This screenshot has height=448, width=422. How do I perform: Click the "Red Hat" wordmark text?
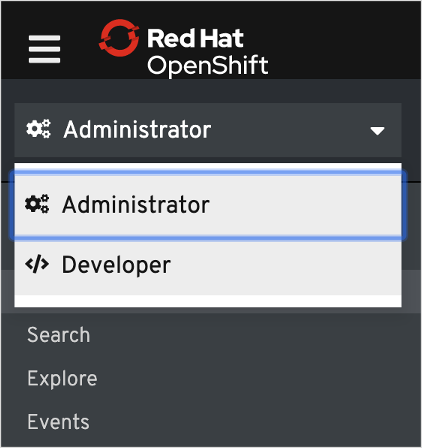pos(195,38)
